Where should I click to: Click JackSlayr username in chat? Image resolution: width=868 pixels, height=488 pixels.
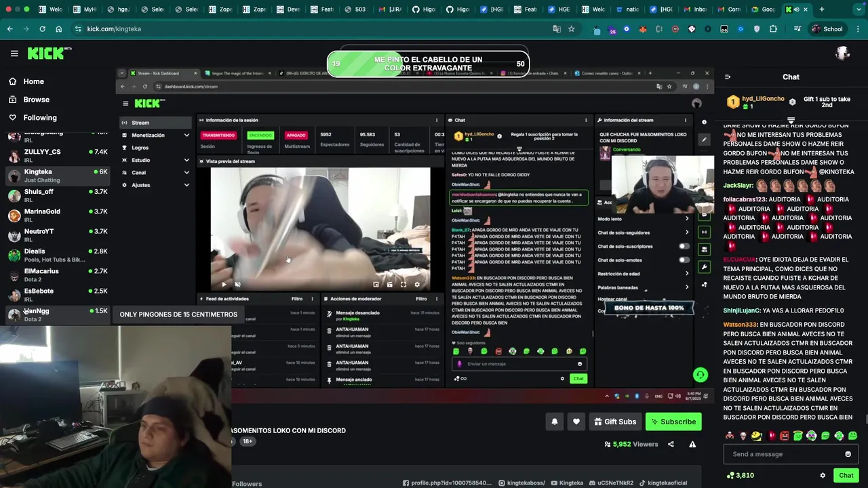tap(738, 185)
